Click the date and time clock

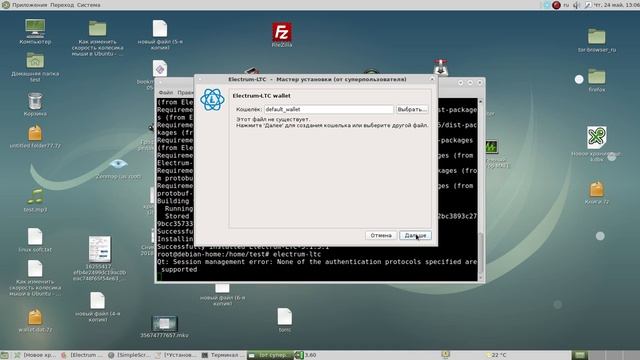[x=616, y=5]
